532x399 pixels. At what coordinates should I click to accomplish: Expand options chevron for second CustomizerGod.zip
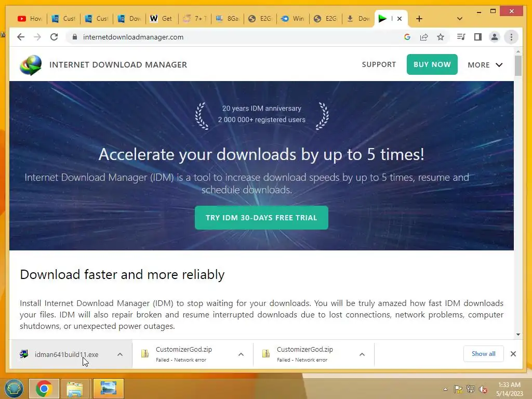pos(362,354)
